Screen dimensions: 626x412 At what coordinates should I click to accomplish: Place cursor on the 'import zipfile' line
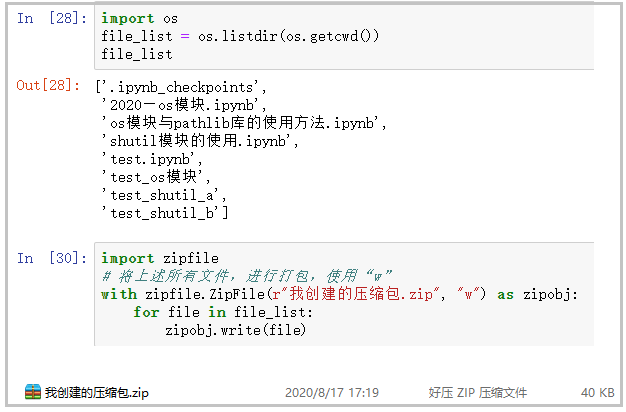click(159, 258)
